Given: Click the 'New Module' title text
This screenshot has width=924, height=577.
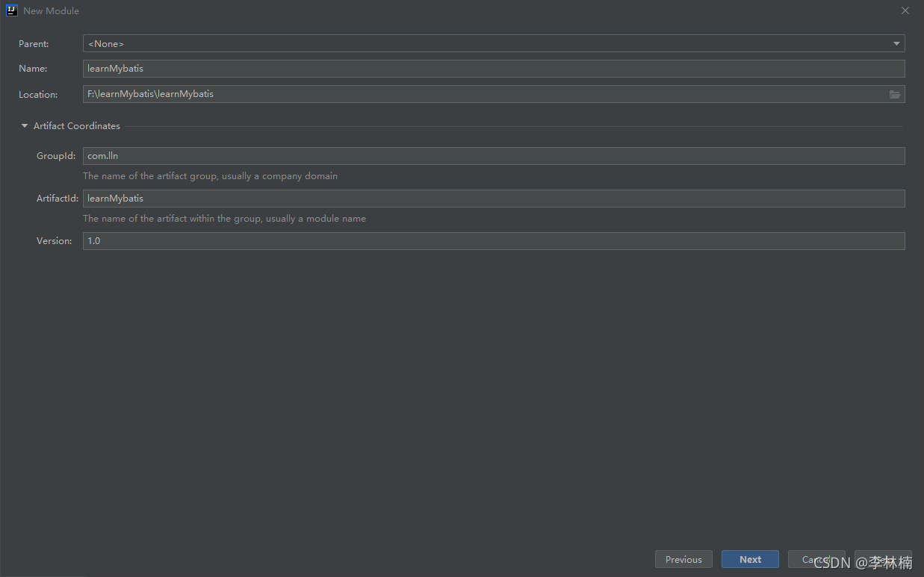Looking at the screenshot, I should (x=51, y=11).
